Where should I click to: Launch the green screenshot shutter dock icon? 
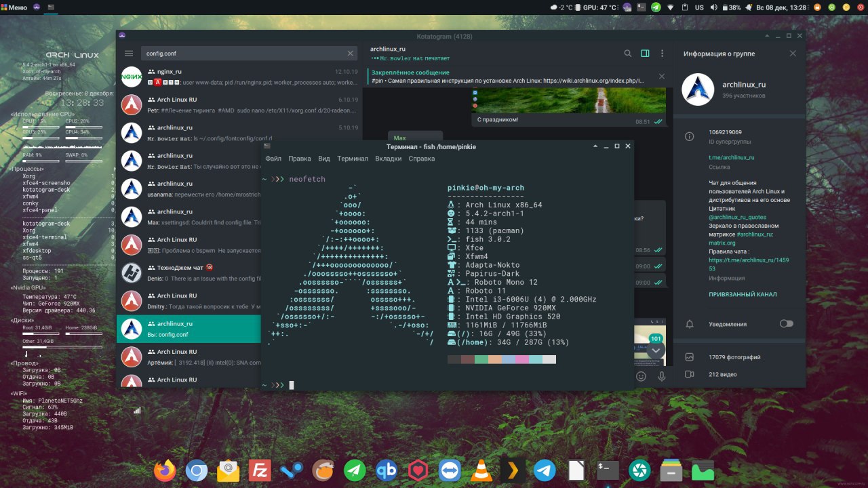pos(639,470)
